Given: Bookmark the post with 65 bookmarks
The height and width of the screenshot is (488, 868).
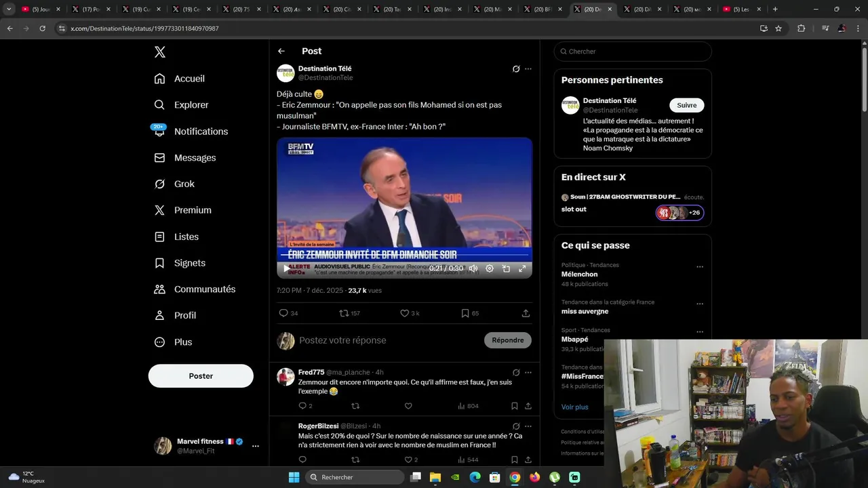Looking at the screenshot, I should (470, 313).
